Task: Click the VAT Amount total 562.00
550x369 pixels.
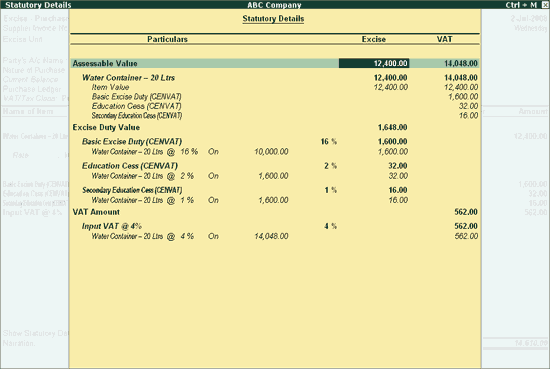Action: pyautogui.click(x=466, y=212)
